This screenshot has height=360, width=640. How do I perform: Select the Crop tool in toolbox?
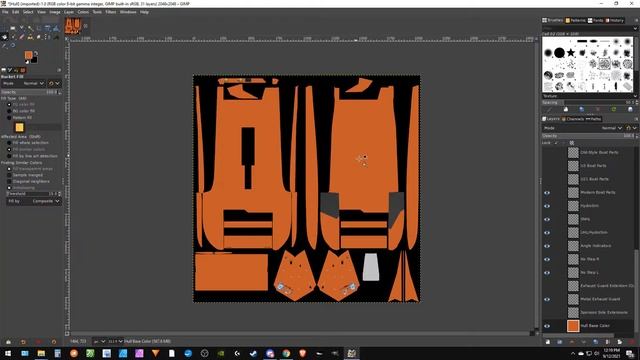coord(39,28)
